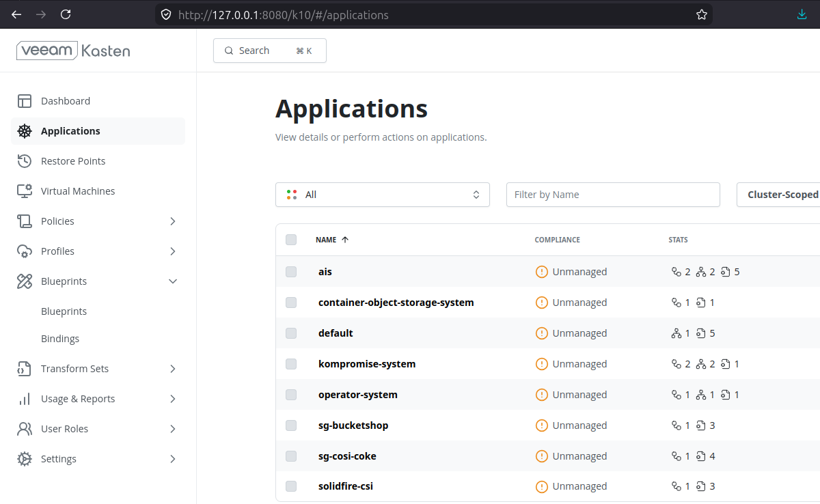Viewport: 820px width, 504px height.
Task: Click the site security shield icon
Action: click(165, 14)
